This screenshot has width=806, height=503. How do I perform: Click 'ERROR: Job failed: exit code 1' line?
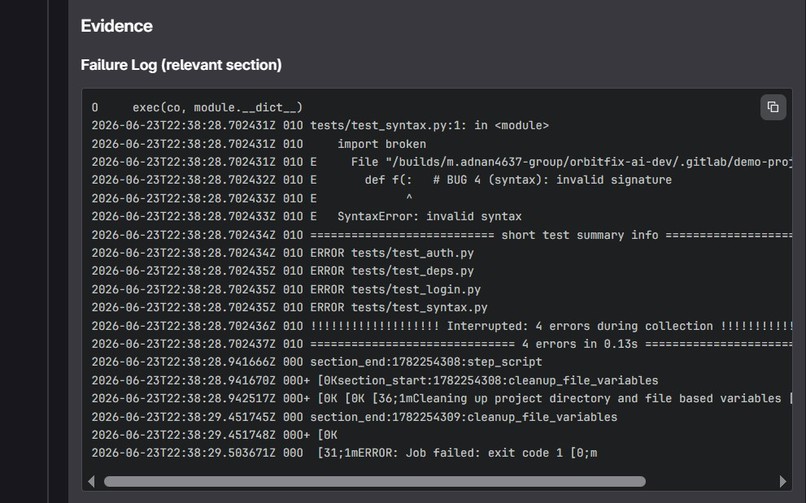pos(344,453)
